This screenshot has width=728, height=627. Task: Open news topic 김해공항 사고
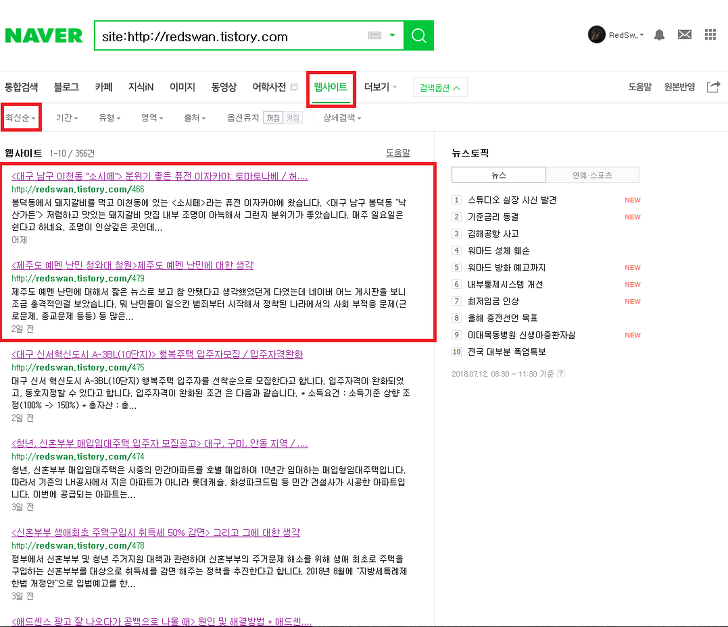click(x=493, y=234)
